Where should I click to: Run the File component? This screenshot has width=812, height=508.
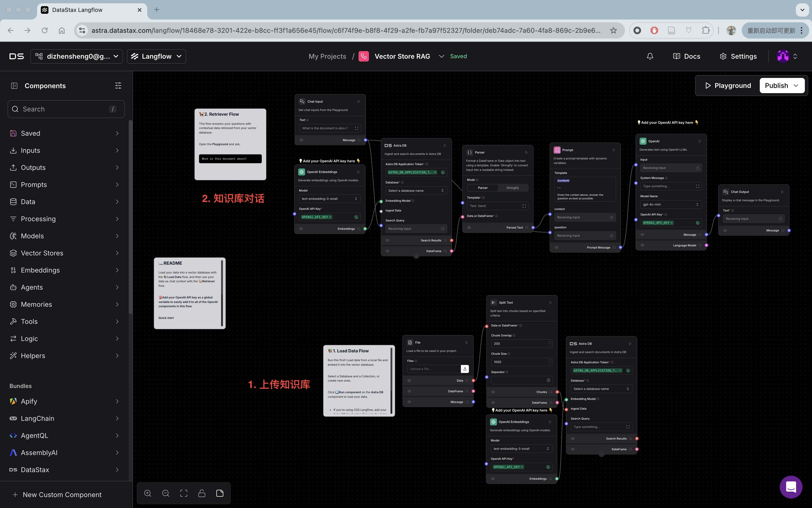tap(467, 343)
